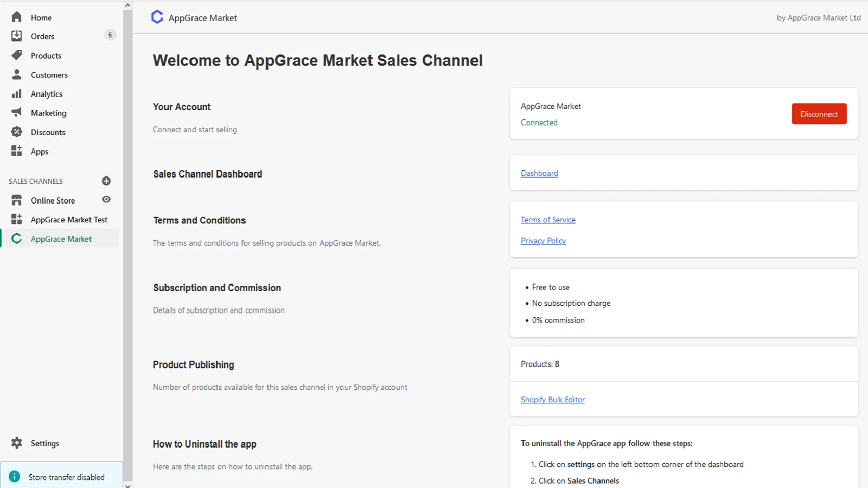Open Marketing via the megaphone icon
This screenshot has width=868, height=488.
pos(17,113)
